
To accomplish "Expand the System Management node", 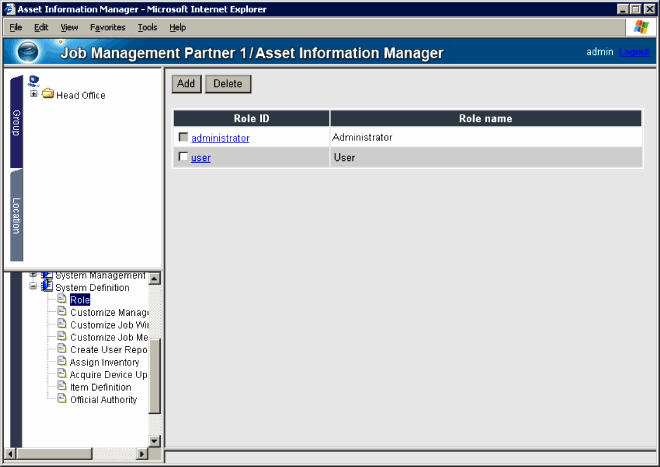I will [x=33, y=275].
